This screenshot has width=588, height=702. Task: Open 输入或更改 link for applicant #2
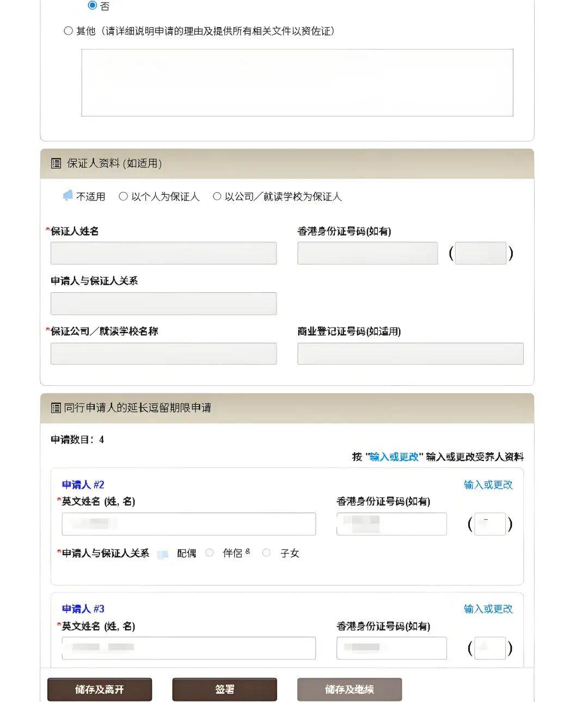click(x=488, y=485)
